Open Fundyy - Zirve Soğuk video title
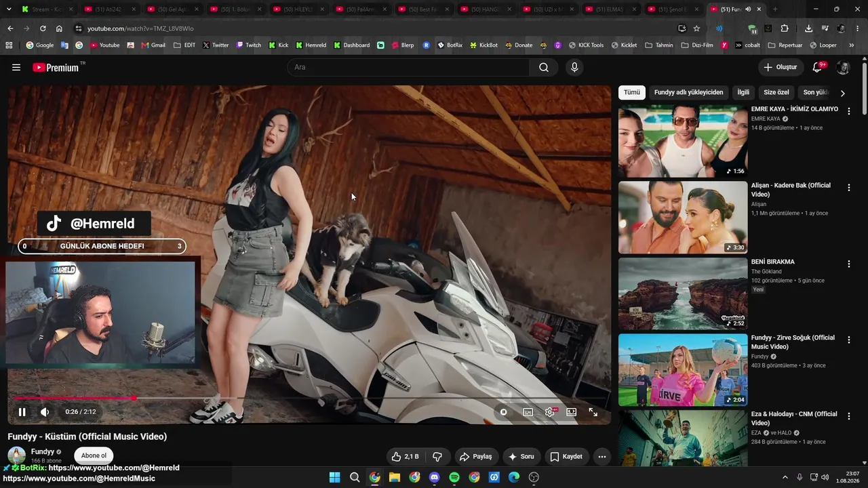Screen dimensions: 868x488 [x=793, y=342]
